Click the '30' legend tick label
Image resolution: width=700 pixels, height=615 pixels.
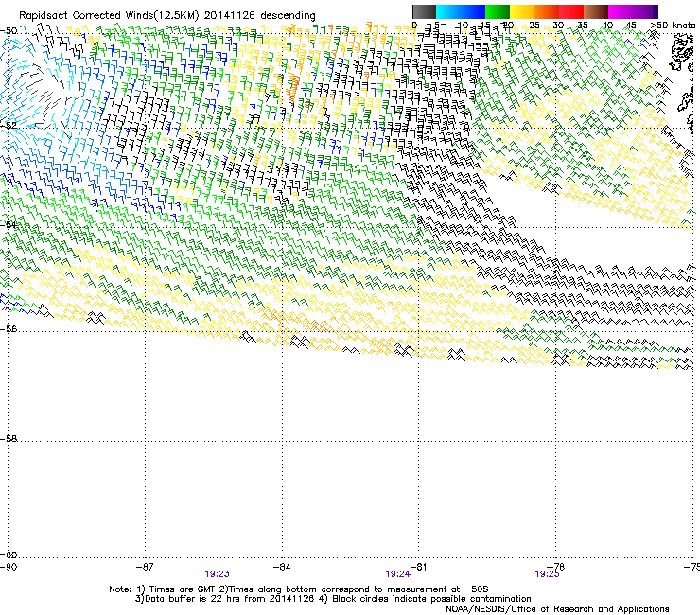click(x=558, y=26)
